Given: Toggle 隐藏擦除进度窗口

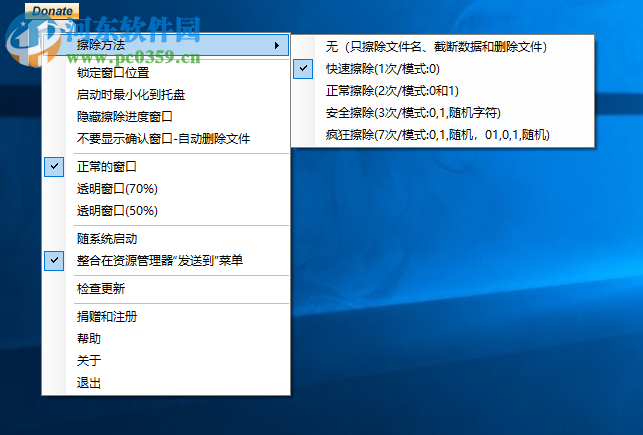Looking at the screenshot, I should (x=166, y=117).
